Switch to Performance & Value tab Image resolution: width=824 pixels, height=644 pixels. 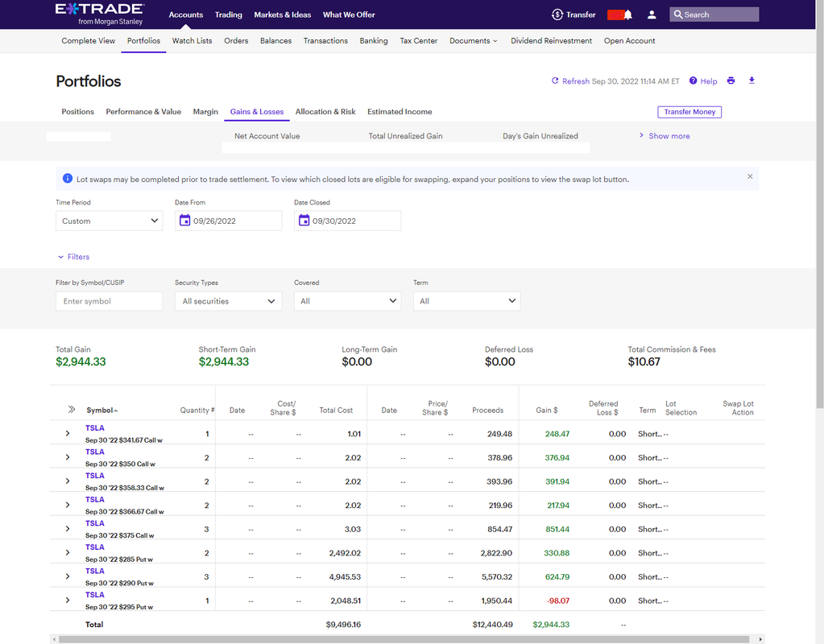(143, 111)
